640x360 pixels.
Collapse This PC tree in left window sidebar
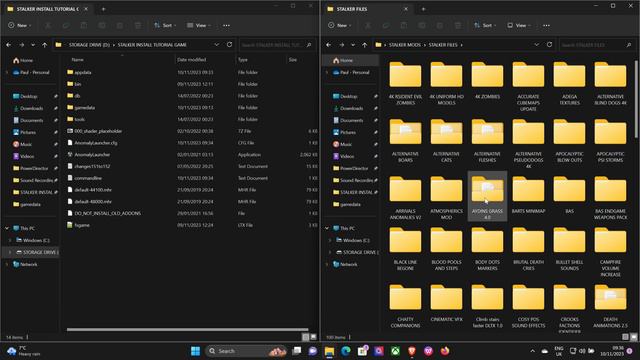coord(7,228)
